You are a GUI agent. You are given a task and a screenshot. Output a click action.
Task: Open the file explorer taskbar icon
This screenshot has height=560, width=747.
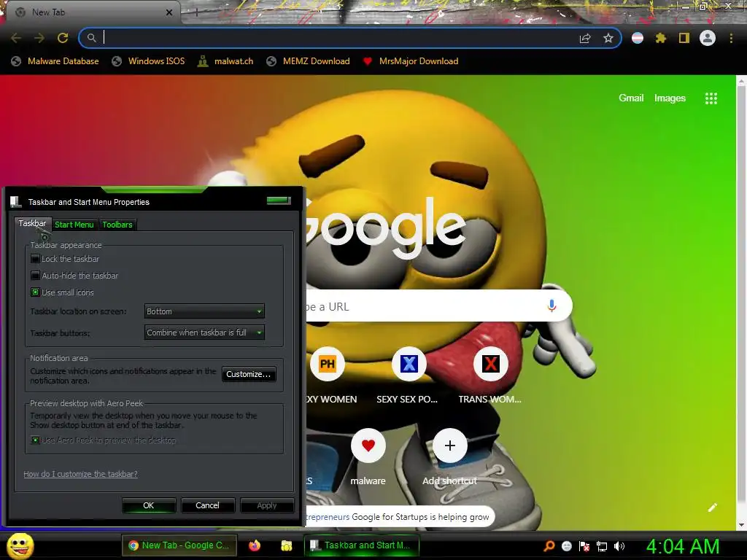click(x=286, y=545)
